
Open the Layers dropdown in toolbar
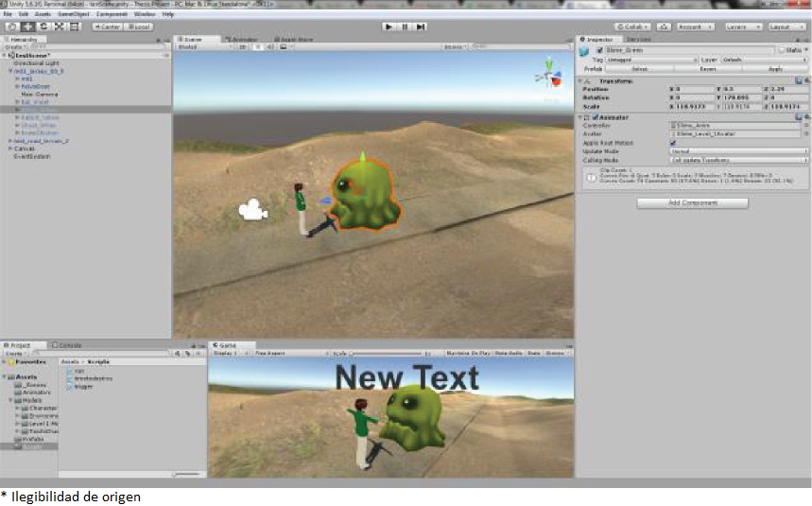pyautogui.click(x=743, y=26)
